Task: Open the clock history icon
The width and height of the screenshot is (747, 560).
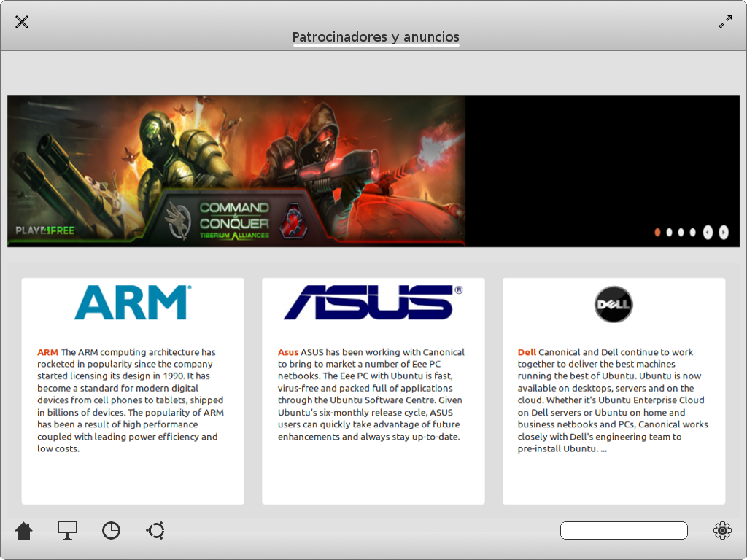Action: click(x=111, y=531)
